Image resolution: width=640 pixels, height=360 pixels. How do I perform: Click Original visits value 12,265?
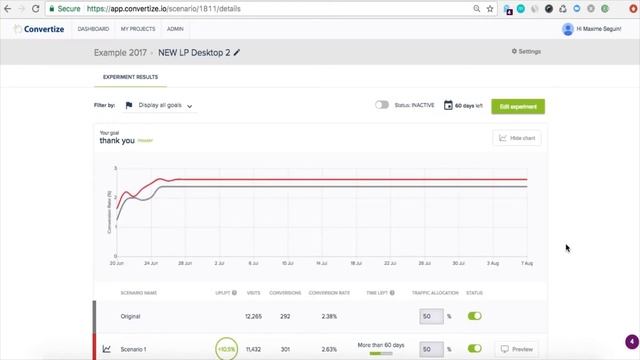pos(253,316)
